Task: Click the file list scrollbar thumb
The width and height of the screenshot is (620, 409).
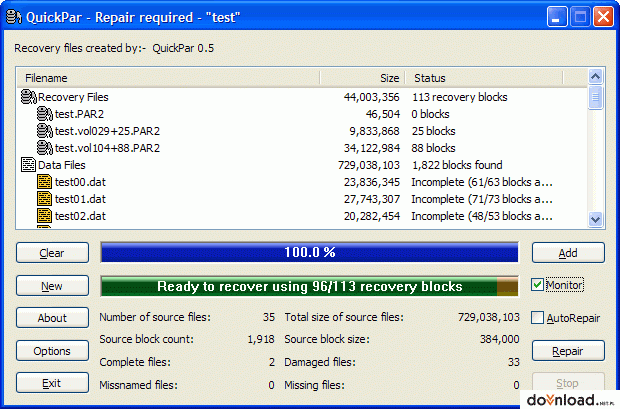Action: tap(595, 97)
